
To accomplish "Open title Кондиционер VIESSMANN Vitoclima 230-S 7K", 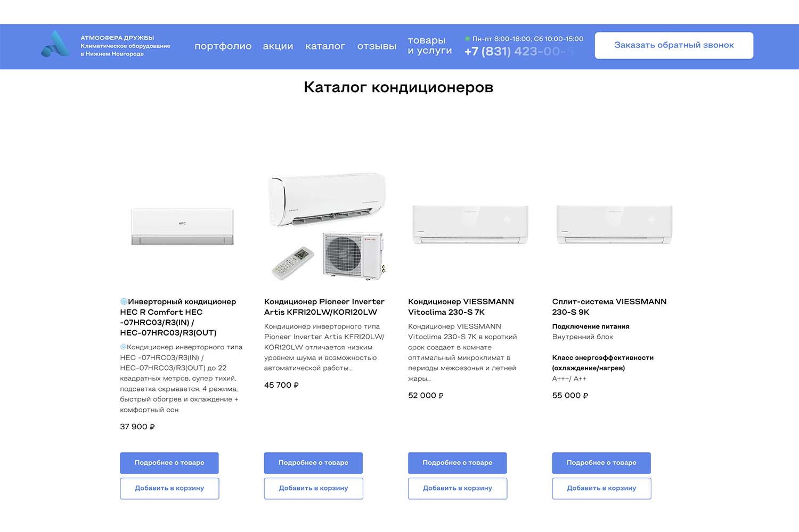I will (461, 307).
